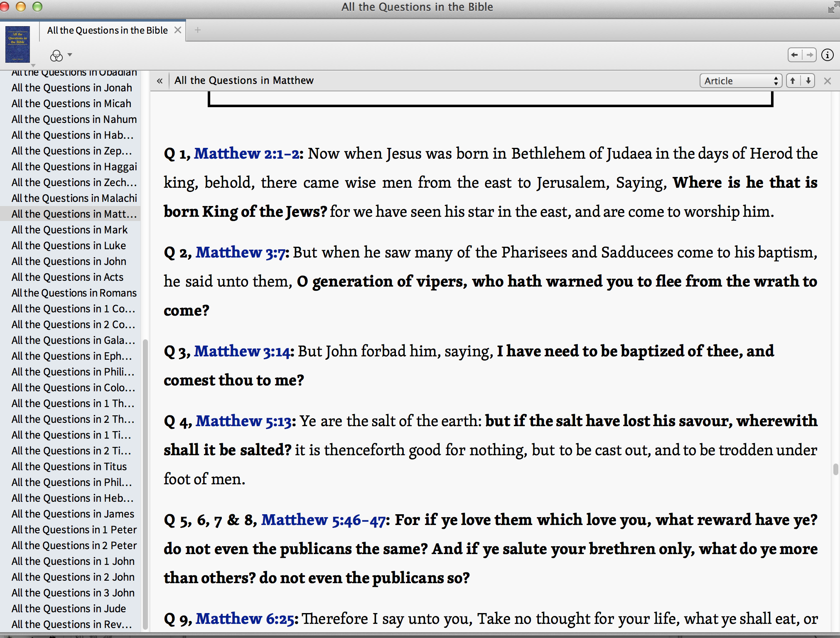Viewport: 840px width, 638px height.
Task: Select All the Questions in Phili... entry
Action: click(73, 372)
